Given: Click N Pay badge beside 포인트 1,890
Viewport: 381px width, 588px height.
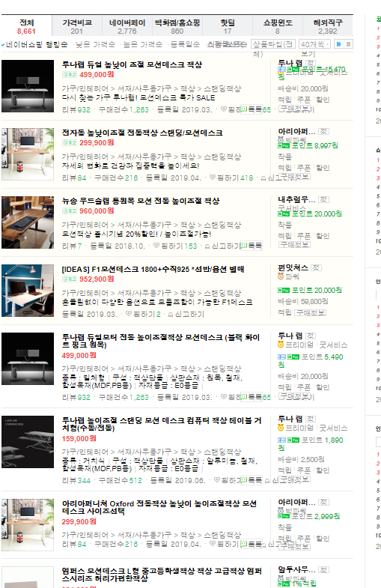Looking at the screenshot, I should (x=293, y=440).
